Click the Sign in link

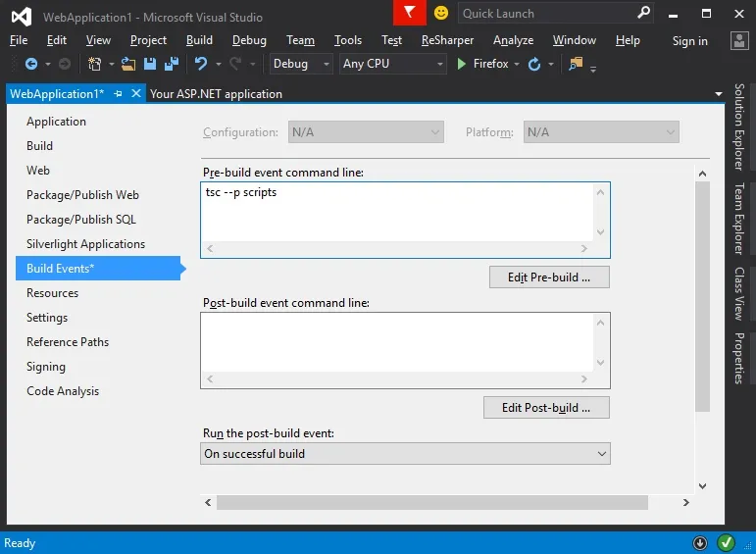pyautogui.click(x=690, y=41)
